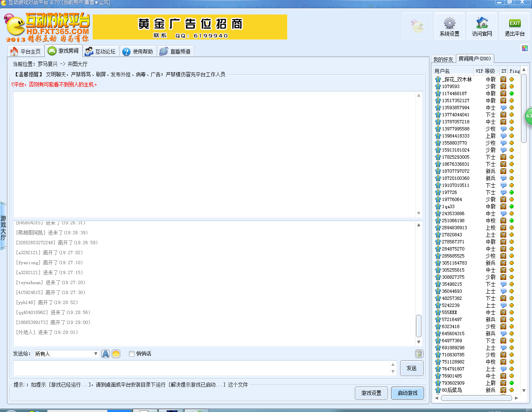The width and height of the screenshot is (532, 412).
Task: Switch to the 我的好友 tab
Action: pos(443,59)
